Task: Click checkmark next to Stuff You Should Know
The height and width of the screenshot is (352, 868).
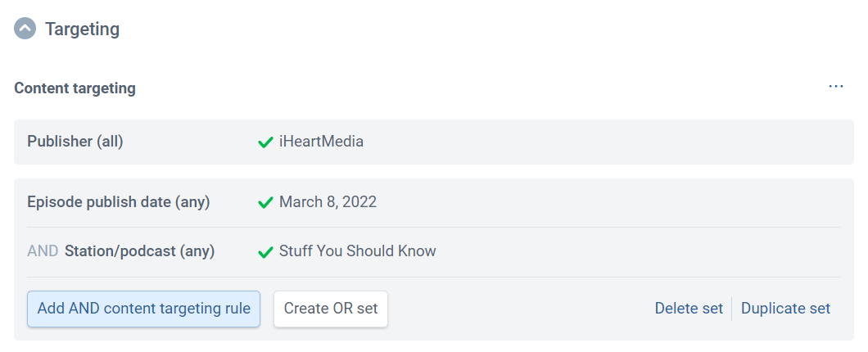Action: [x=265, y=252]
